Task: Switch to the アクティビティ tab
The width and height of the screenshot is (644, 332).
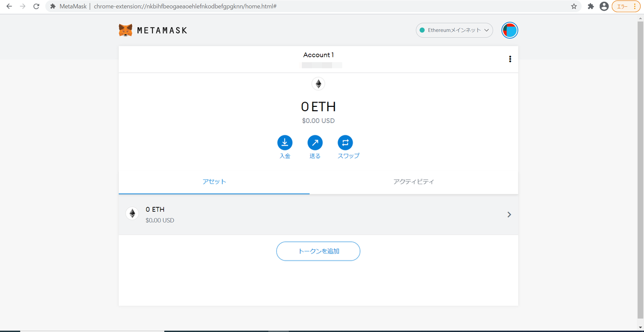Action: point(414,182)
